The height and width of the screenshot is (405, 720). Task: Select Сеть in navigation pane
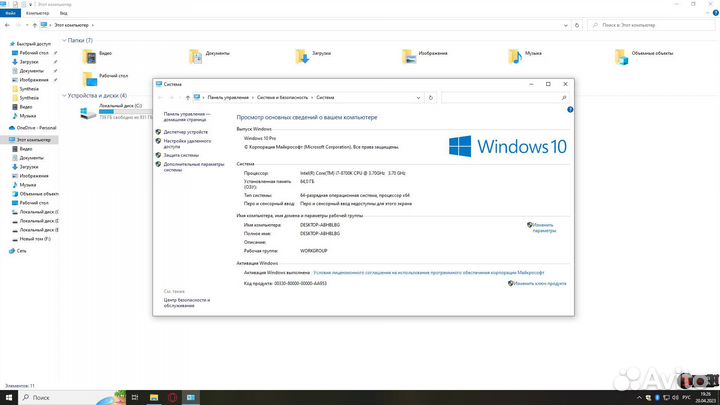pyautogui.click(x=21, y=251)
